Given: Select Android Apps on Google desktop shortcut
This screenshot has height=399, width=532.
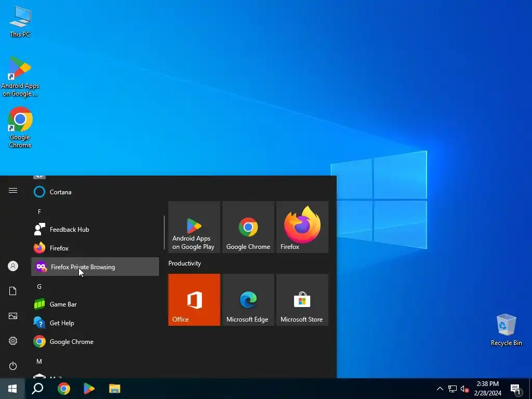Looking at the screenshot, I should click(20, 77).
